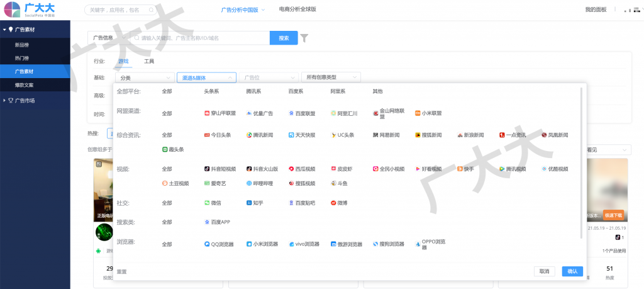
Task: Select 全部 in the 网盟渠道 row
Action: pyautogui.click(x=167, y=113)
